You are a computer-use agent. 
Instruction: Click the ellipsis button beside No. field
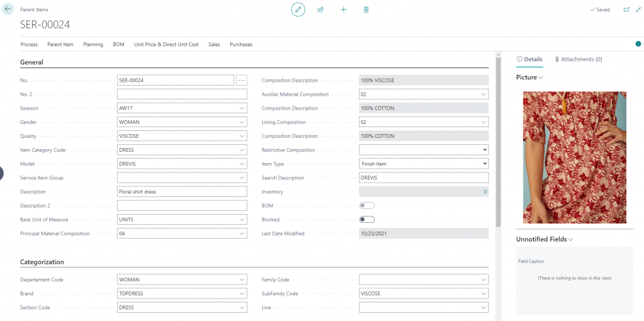(241, 80)
